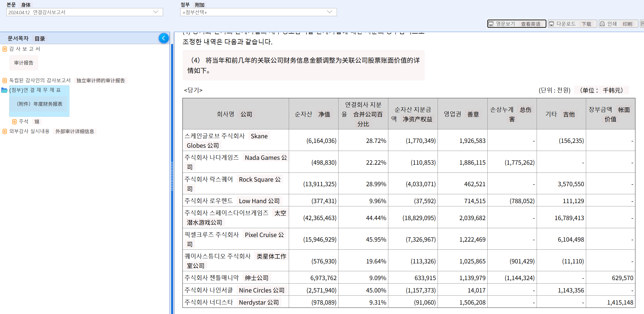The height and width of the screenshot is (314, 644).
Task: Click the 스페이스다이브게임즈 company cell
Action: coord(236,218)
